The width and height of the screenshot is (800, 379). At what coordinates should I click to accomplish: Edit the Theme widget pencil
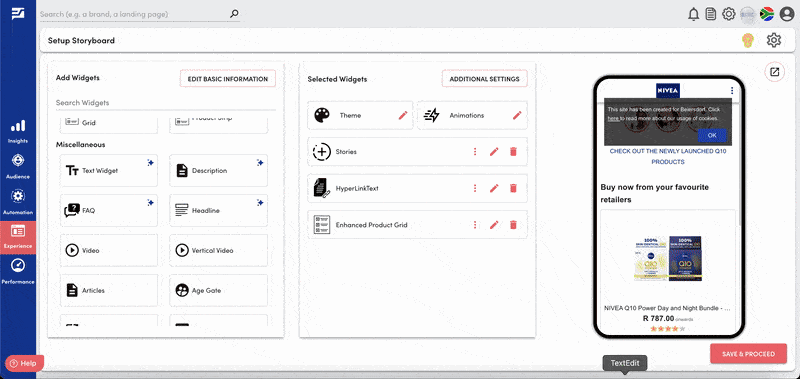click(403, 115)
